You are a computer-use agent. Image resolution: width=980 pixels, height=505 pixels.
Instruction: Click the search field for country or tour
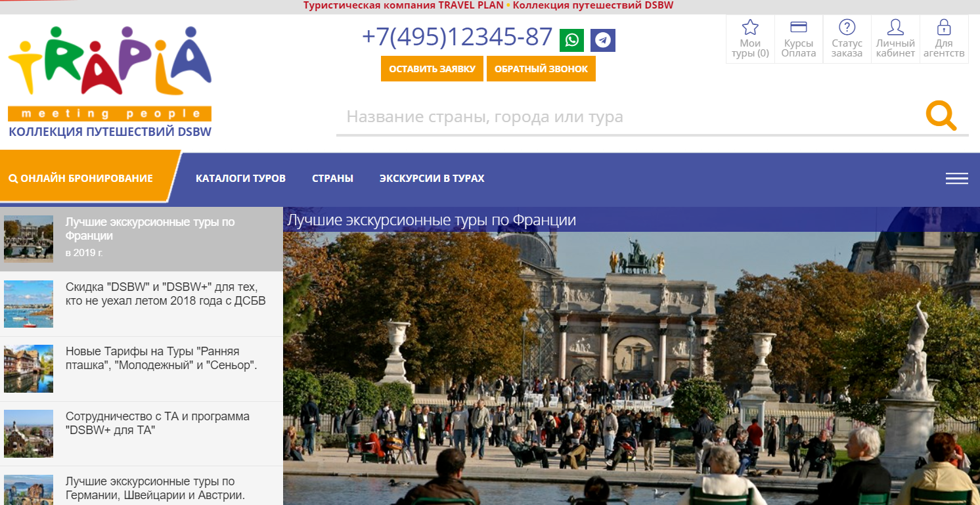point(624,118)
